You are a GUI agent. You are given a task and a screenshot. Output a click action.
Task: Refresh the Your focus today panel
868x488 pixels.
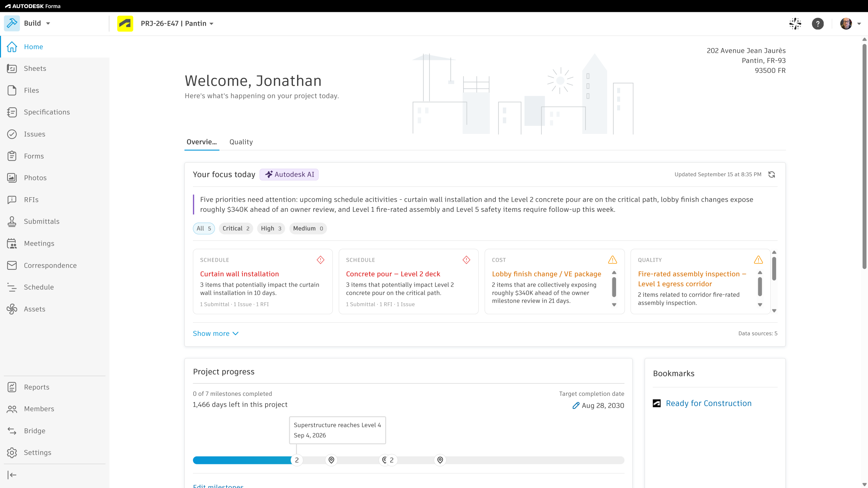coord(772,175)
